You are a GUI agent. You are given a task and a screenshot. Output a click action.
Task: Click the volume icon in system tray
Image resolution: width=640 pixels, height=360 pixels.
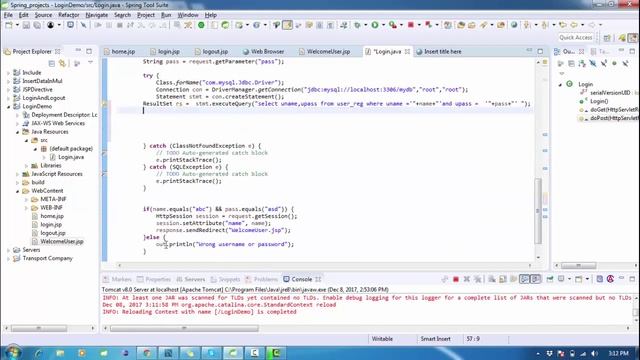[594, 353]
